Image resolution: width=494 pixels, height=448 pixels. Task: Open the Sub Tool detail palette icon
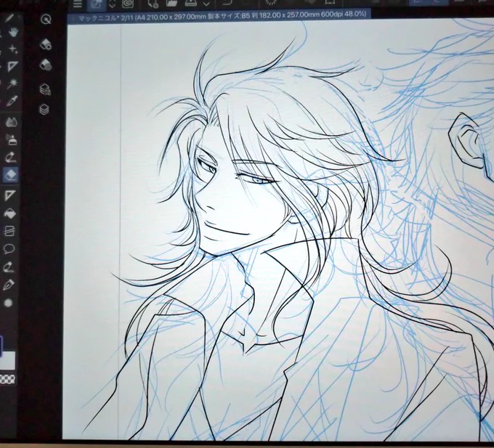pos(46,44)
